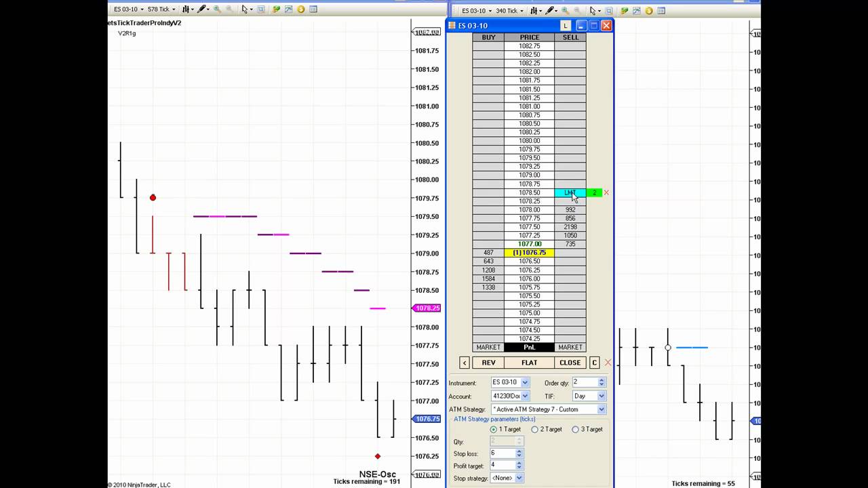This screenshot has height=488, width=868.
Task: Click the sell-side MARKET button
Action: pyautogui.click(x=570, y=347)
